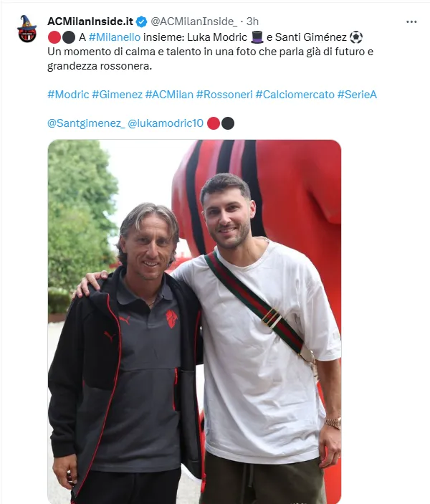The image size is (430, 504).
Task: Open the @ACMilanInside_ handle link
Action: (x=193, y=22)
